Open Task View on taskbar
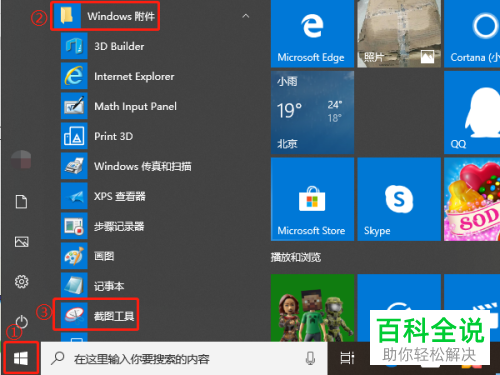 [x=347, y=358]
